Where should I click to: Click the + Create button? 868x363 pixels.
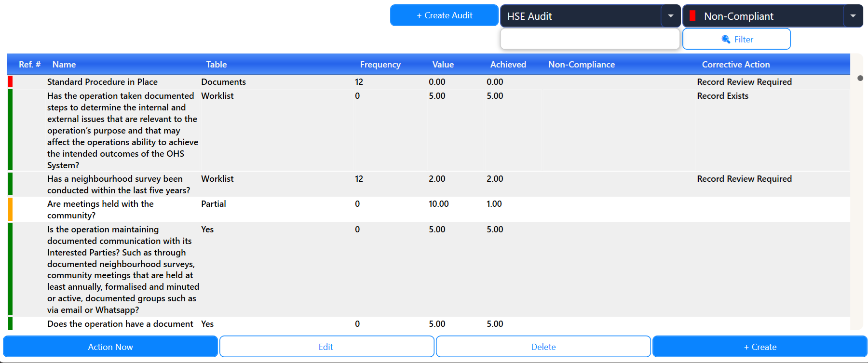[760, 347]
